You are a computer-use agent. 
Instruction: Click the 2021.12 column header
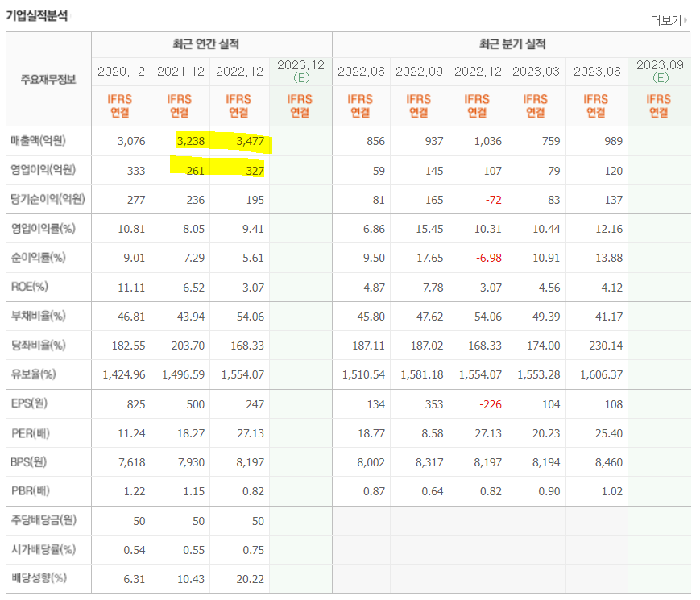(180, 72)
